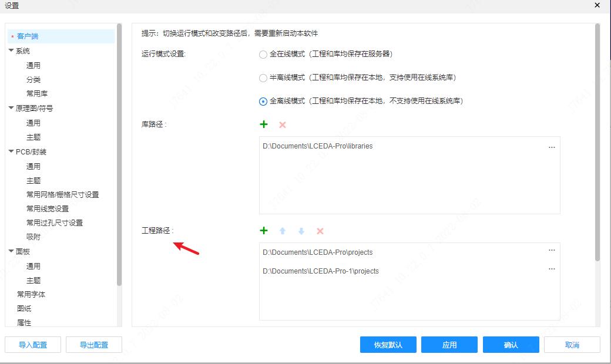
Task: Delete project path with red X icon
Action: click(320, 231)
